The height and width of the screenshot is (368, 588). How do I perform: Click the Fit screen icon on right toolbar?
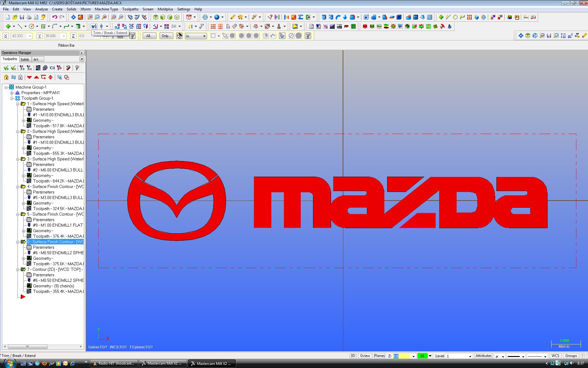pos(521,36)
